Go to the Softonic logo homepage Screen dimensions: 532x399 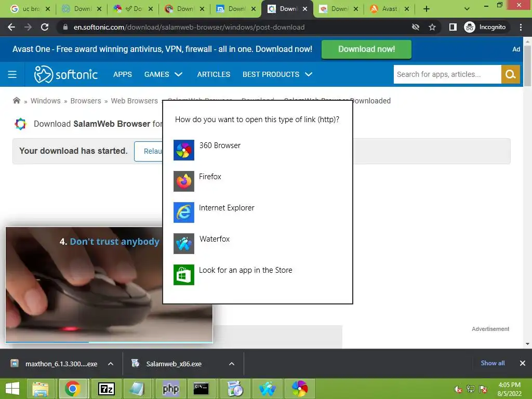click(x=66, y=74)
